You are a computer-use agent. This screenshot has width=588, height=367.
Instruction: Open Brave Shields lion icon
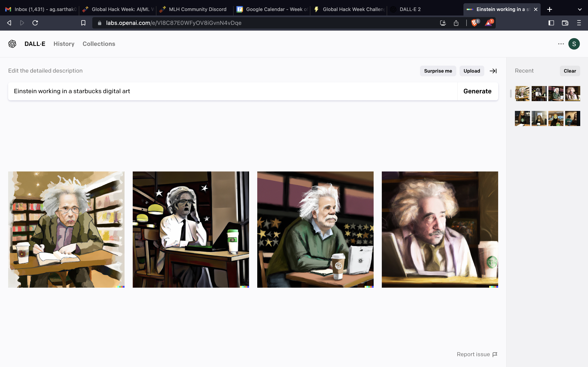pyautogui.click(x=474, y=23)
